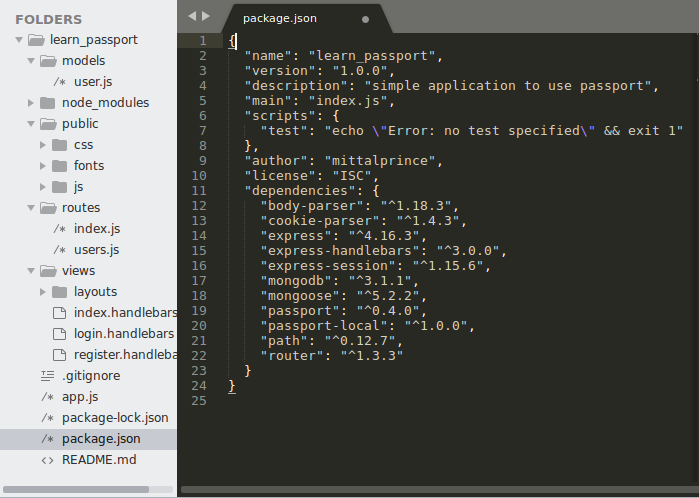Click the fonts folder icon

pos(60,166)
